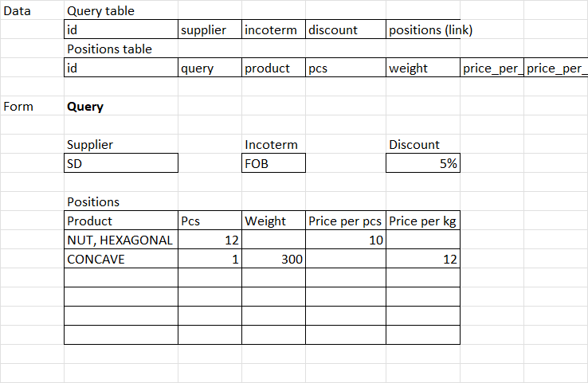This screenshot has height=383, width=588.
Task: Click the Weight cell containing 300
Action: point(273,260)
